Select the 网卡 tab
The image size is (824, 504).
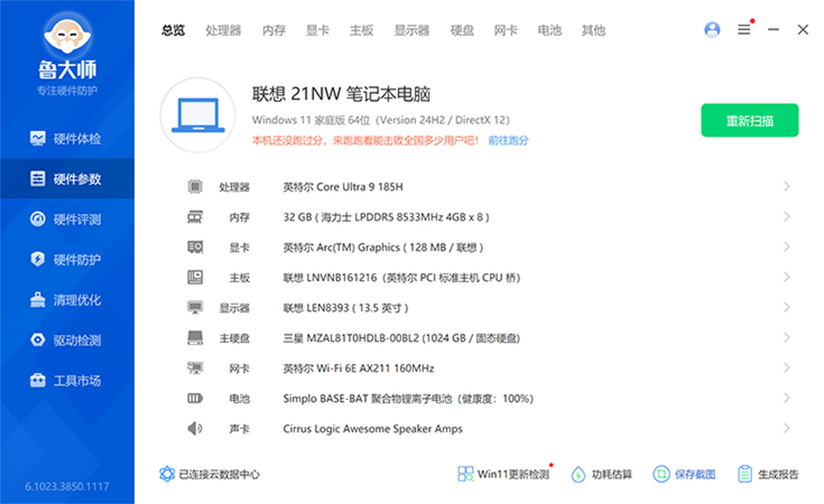(x=505, y=30)
